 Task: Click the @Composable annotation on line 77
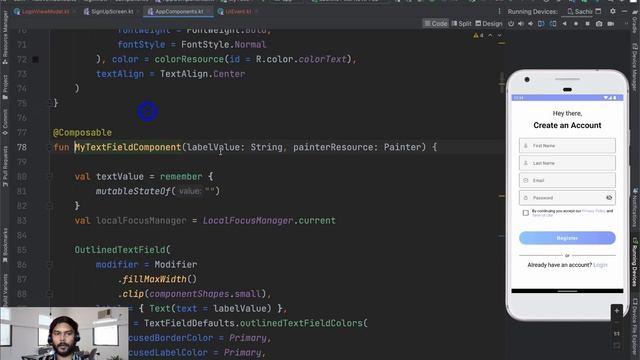pos(82,133)
